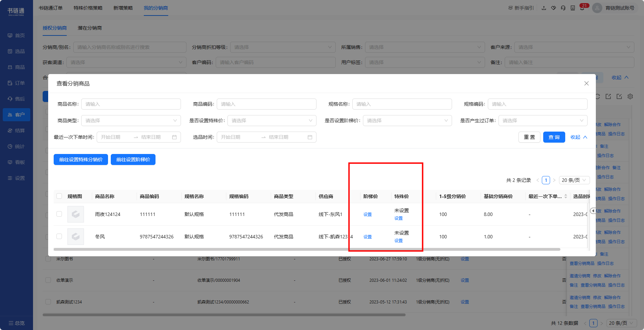This screenshot has height=330, width=644.
Task: Click 前往设置特殊分销价 button
Action: [81, 159]
